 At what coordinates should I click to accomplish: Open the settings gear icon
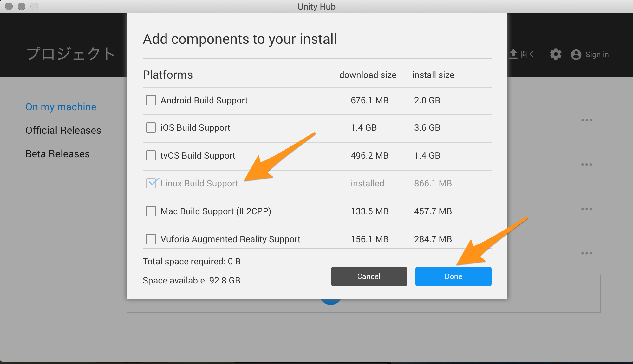pos(556,54)
